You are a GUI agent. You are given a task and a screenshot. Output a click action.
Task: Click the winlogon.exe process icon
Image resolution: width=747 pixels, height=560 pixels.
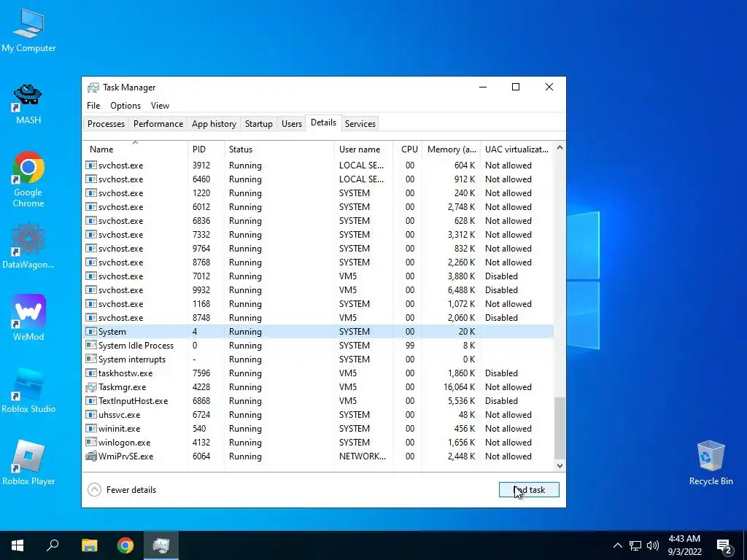click(91, 443)
